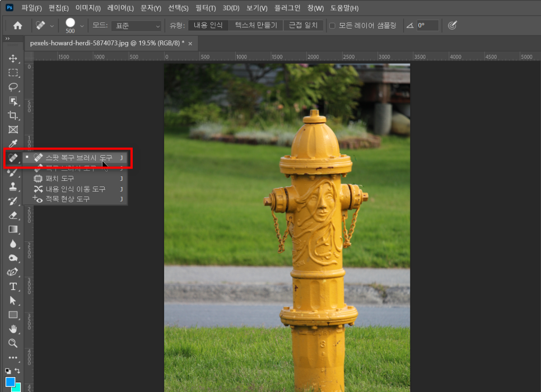Viewport: 541px width, 392px height.
Task: Select the Rectangle shape tool
Action: coord(13,315)
